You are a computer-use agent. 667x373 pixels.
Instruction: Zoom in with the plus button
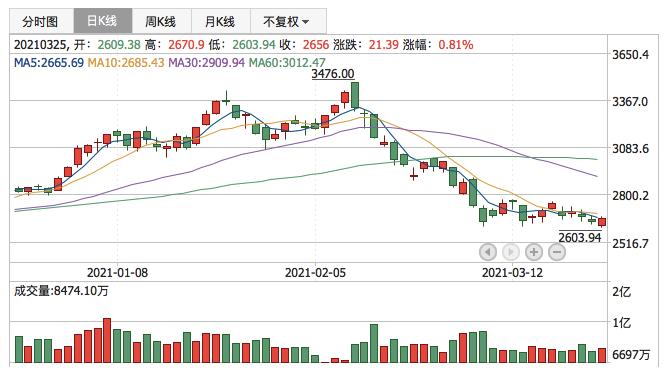pyautogui.click(x=533, y=252)
